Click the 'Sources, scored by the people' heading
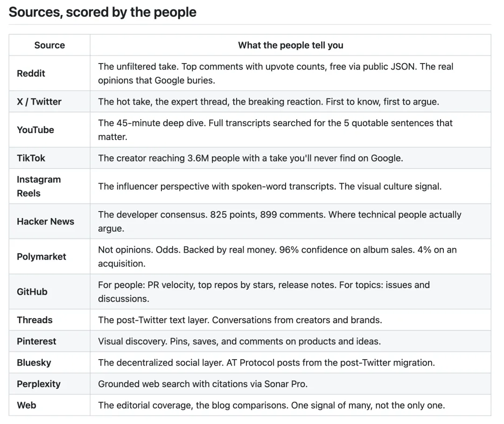504x424 pixels. pyautogui.click(x=102, y=12)
